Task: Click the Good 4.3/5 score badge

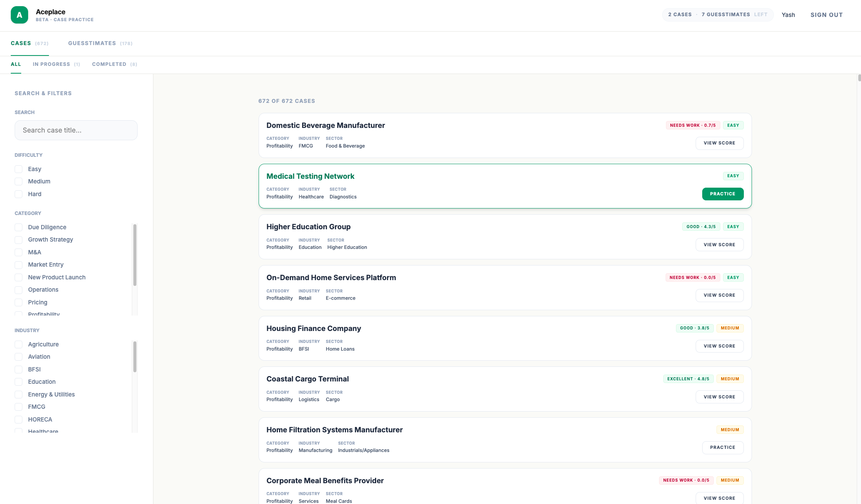Action: click(x=701, y=227)
